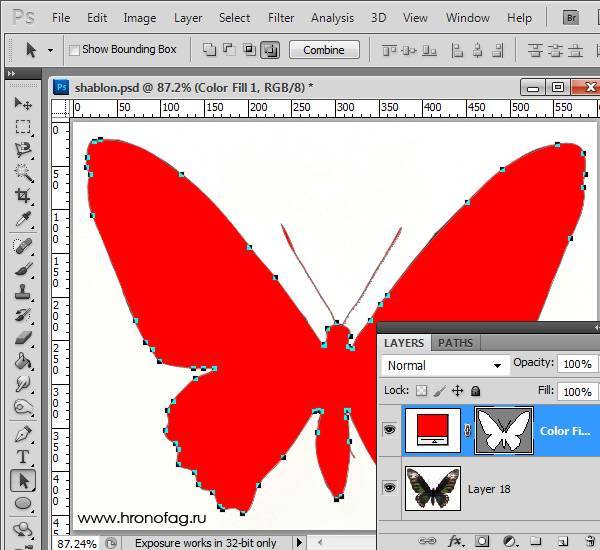Toggle Lock all

click(475, 391)
